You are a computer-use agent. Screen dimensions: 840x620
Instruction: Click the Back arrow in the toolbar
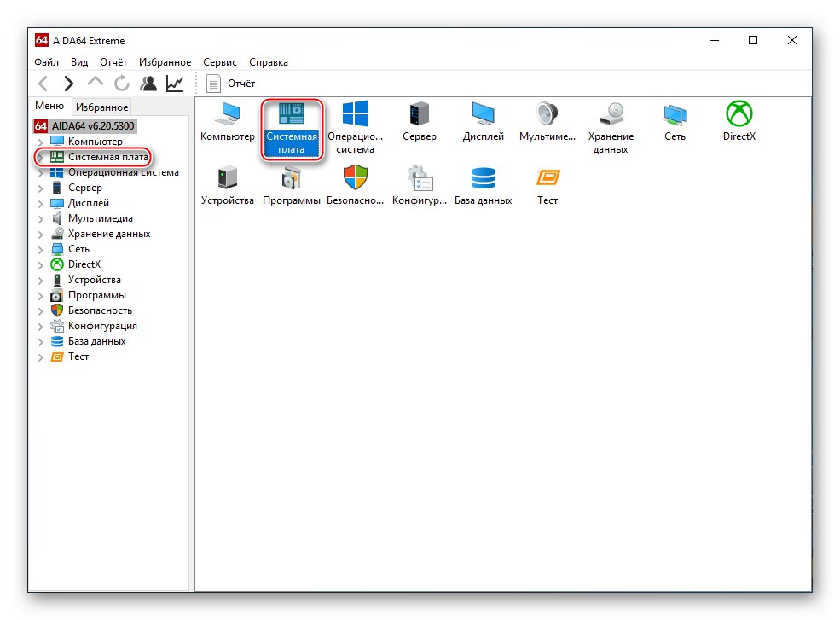pyautogui.click(x=43, y=84)
